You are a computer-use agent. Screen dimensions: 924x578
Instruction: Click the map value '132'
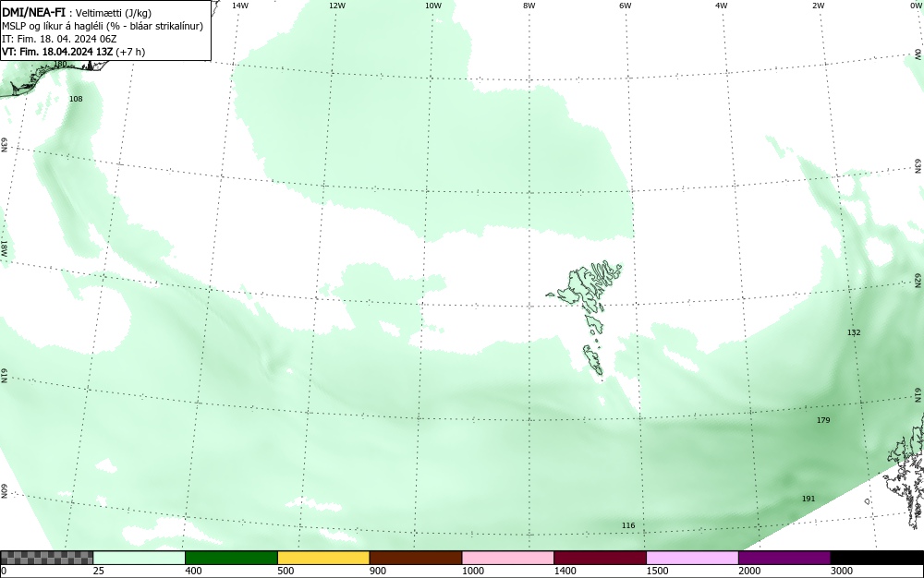(854, 332)
